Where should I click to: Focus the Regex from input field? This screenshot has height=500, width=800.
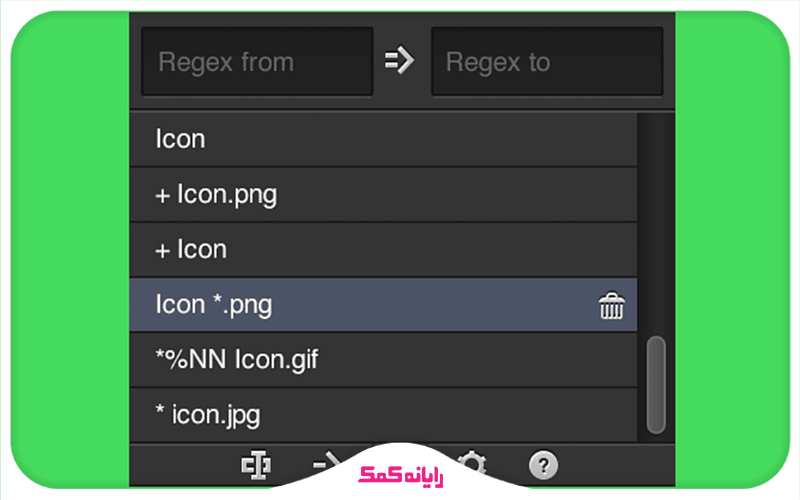pos(257,61)
